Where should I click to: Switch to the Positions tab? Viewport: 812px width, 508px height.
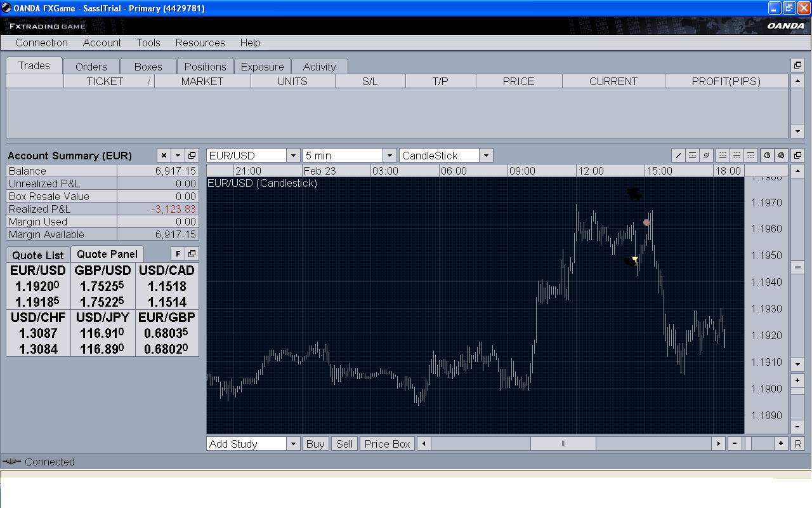(205, 67)
